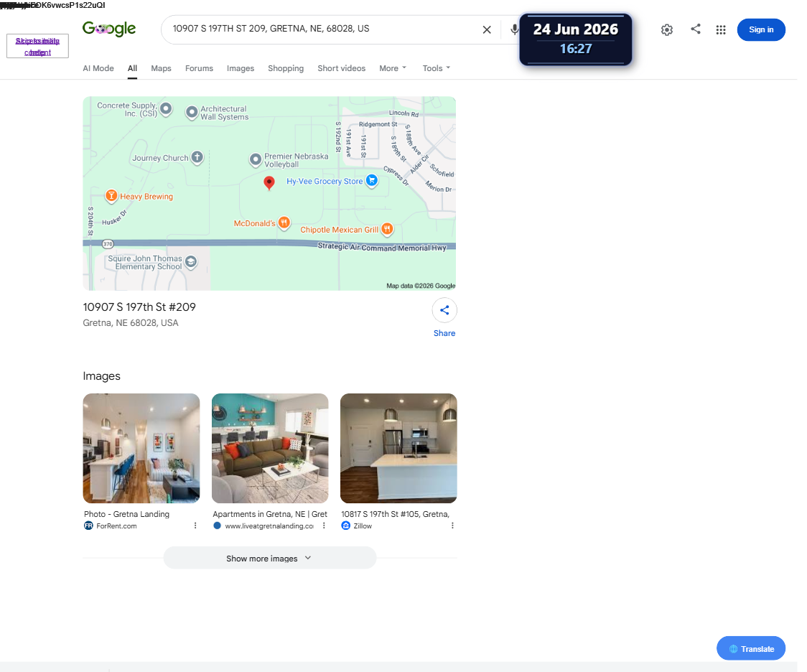
Task: Click the Journey Church marker icon
Action: pos(197,157)
